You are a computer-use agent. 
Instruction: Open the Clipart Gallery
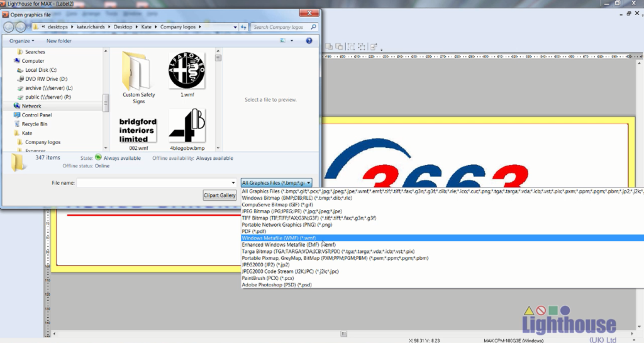[219, 195]
